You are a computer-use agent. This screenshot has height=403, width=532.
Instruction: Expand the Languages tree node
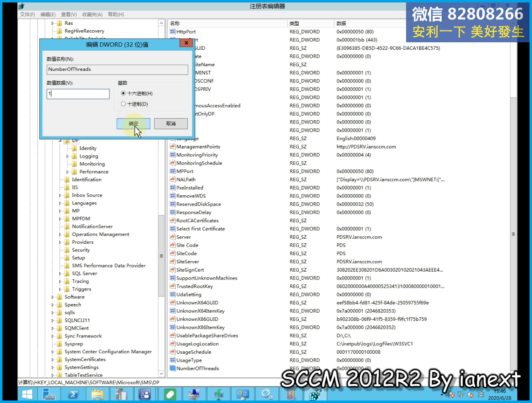60,203
